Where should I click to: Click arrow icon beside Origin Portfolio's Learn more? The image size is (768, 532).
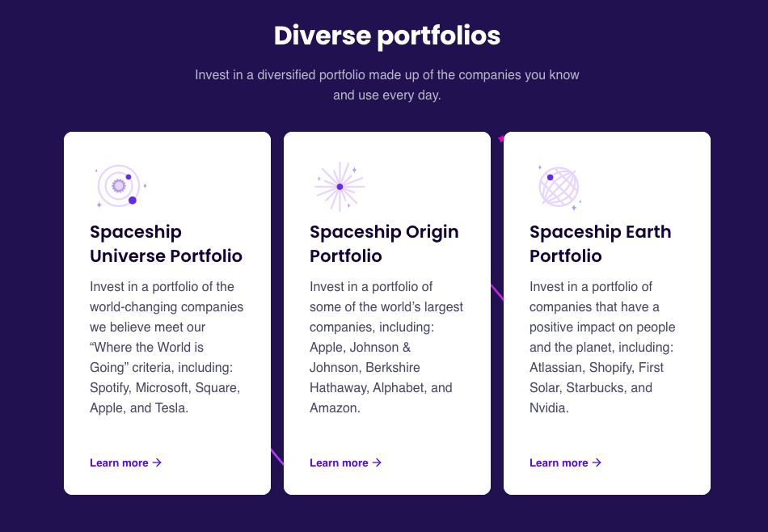coord(378,462)
